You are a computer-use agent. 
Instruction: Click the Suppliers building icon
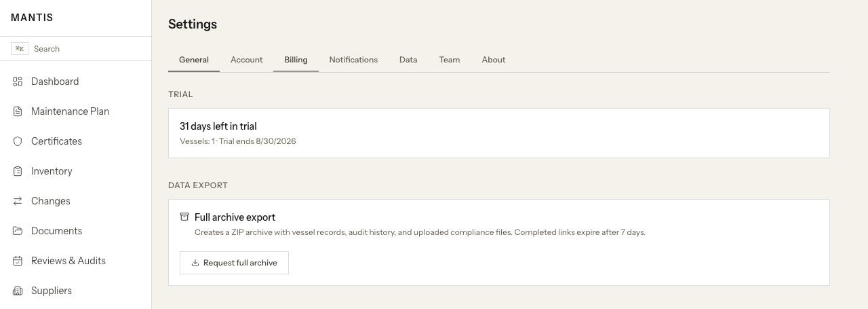point(18,291)
